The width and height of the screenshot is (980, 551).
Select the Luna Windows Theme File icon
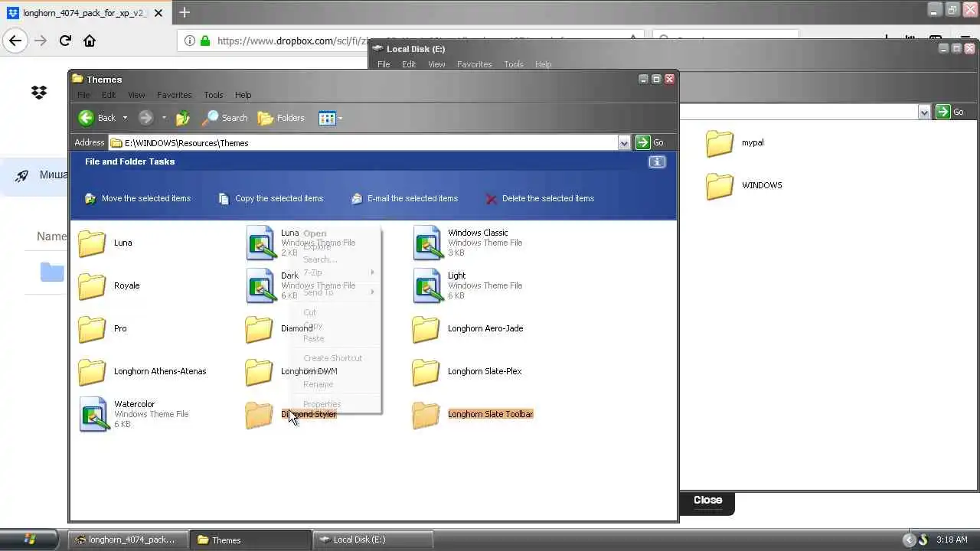(261, 243)
